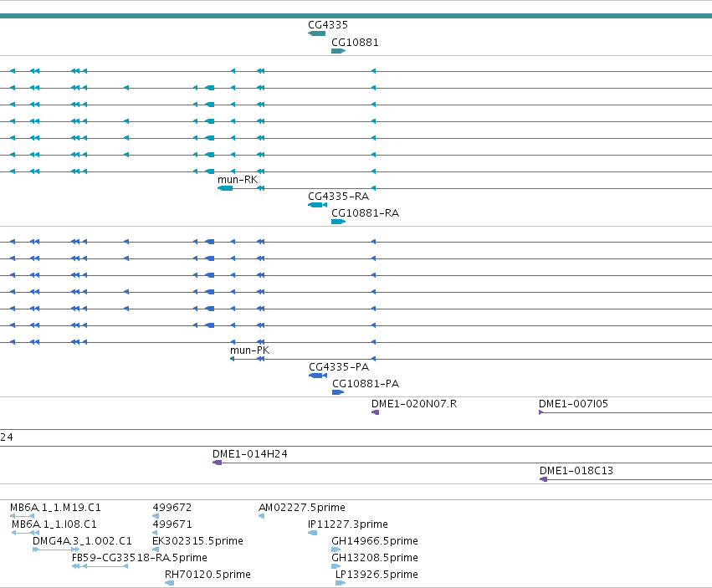Select the EK302315.5prime arrow glyph
The height and width of the screenshot is (588, 712).
(x=156, y=550)
